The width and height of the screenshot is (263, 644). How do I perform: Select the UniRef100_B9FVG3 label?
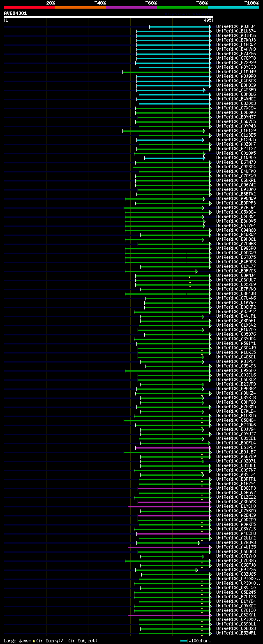point(236,271)
